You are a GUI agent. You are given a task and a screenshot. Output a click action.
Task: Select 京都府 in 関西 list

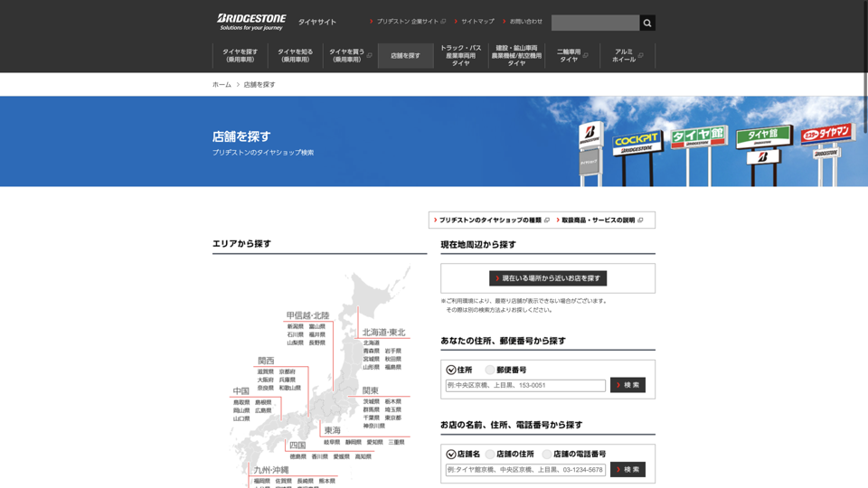(288, 371)
